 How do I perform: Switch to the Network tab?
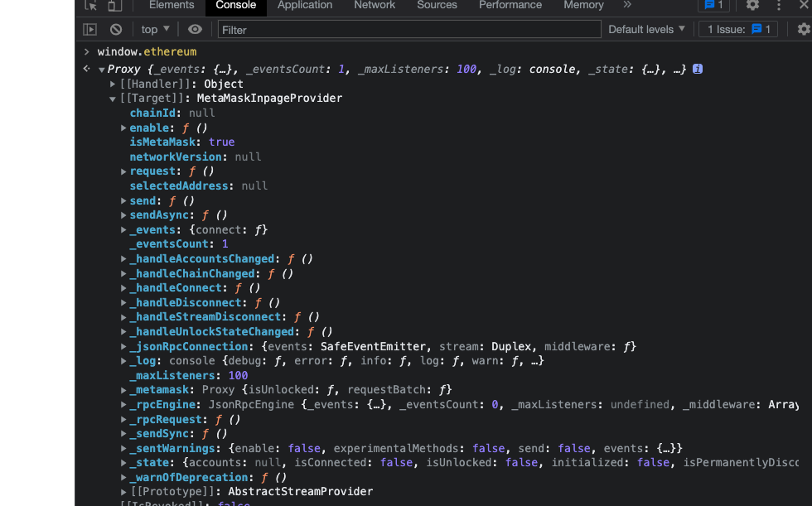click(375, 6)
